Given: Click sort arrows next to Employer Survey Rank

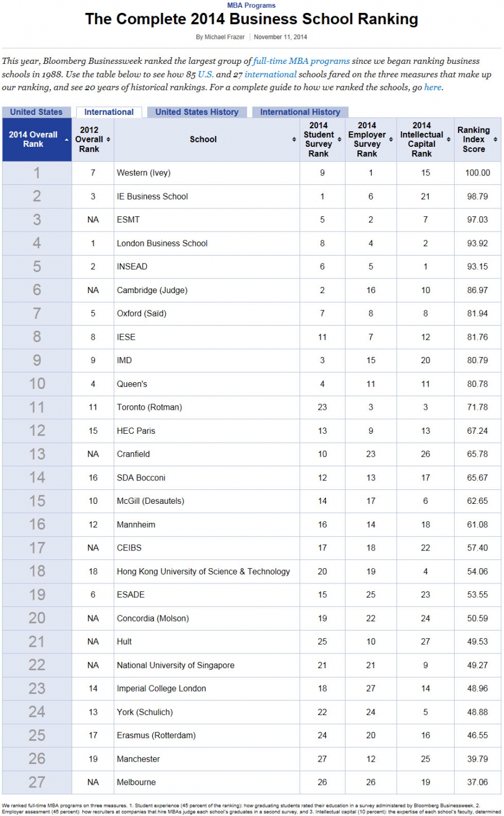Looking at the screenshot, I should tap(391, 140).
